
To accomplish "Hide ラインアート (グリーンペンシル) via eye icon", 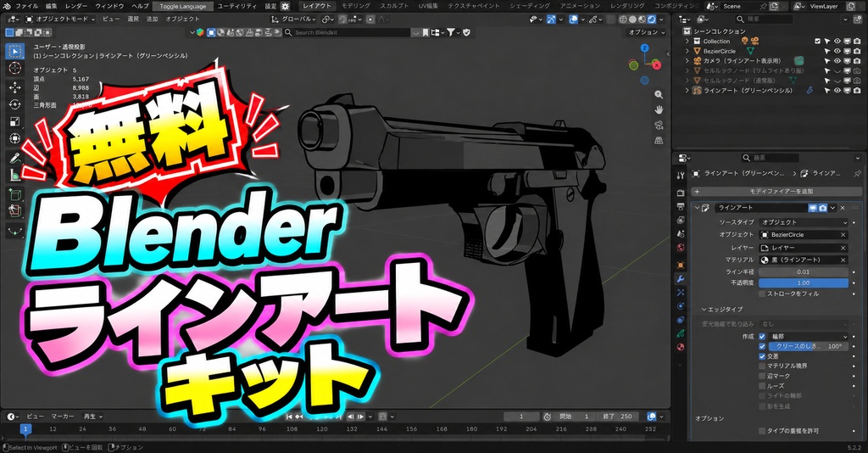I will [837, 90].
